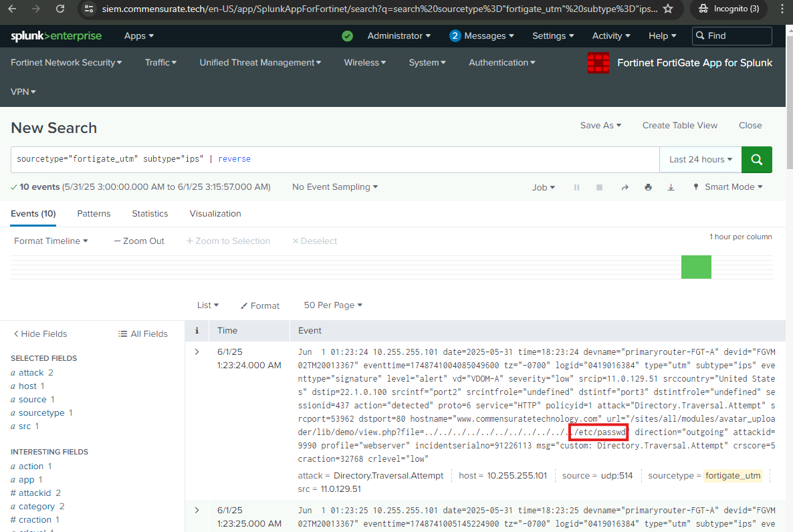
Task: Open the No Event Sampling dropdown
Action: pyautogui.click(x=334, y=187)
